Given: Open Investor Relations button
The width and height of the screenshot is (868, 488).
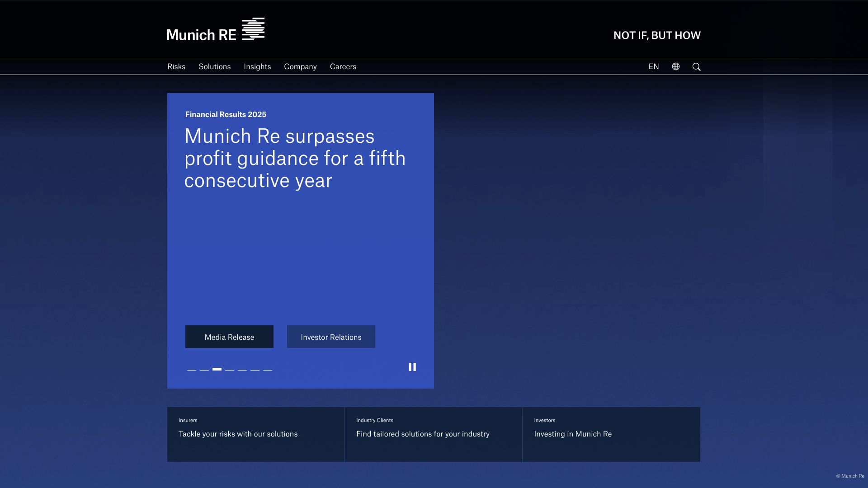Looking at the screenshot, I should point(331,337).
